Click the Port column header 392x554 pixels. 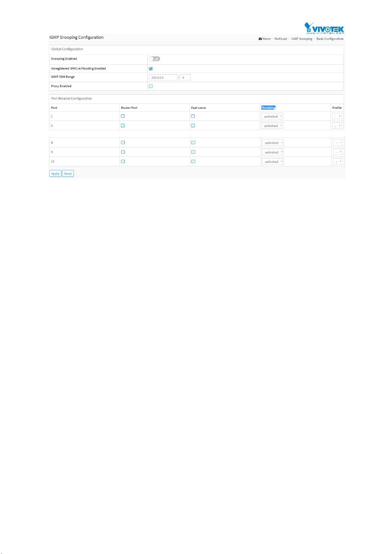(x=54, y=108)
